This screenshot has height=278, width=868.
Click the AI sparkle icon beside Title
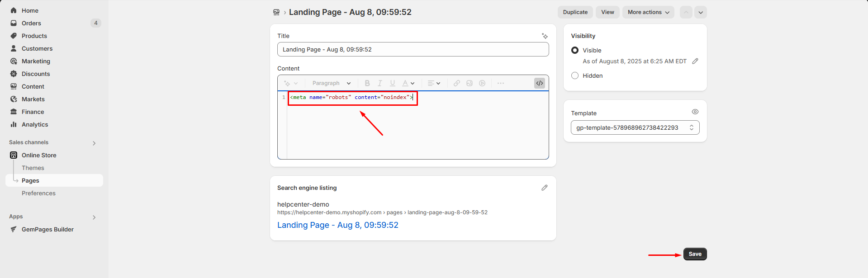click(545, 36)
